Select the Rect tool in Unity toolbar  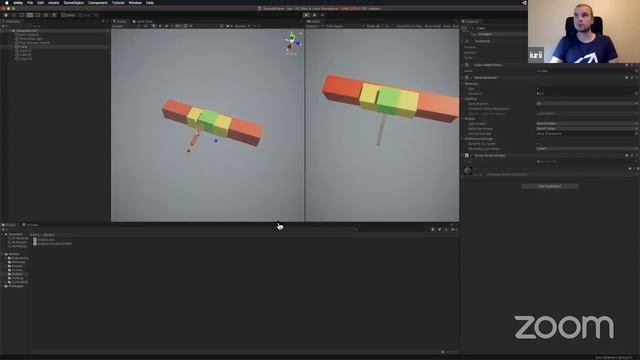(38, 15)
